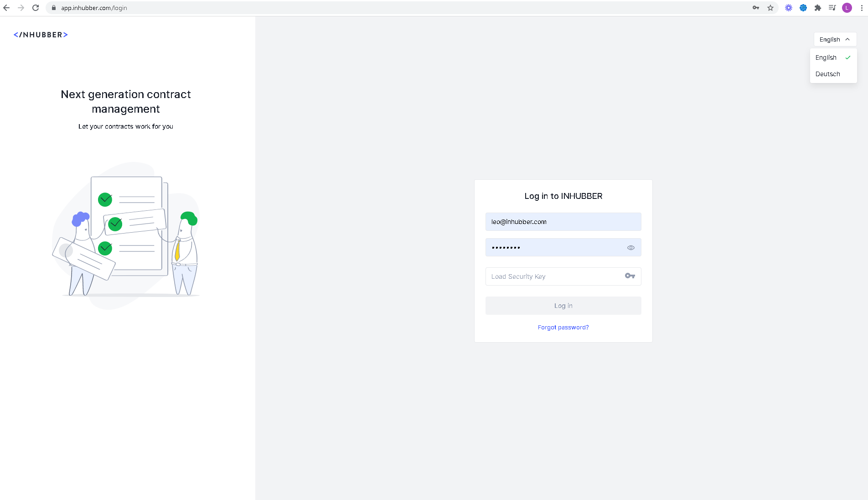Click the INHUBBER logo
This screenshot has height=500, width=868.
[41, 35]
